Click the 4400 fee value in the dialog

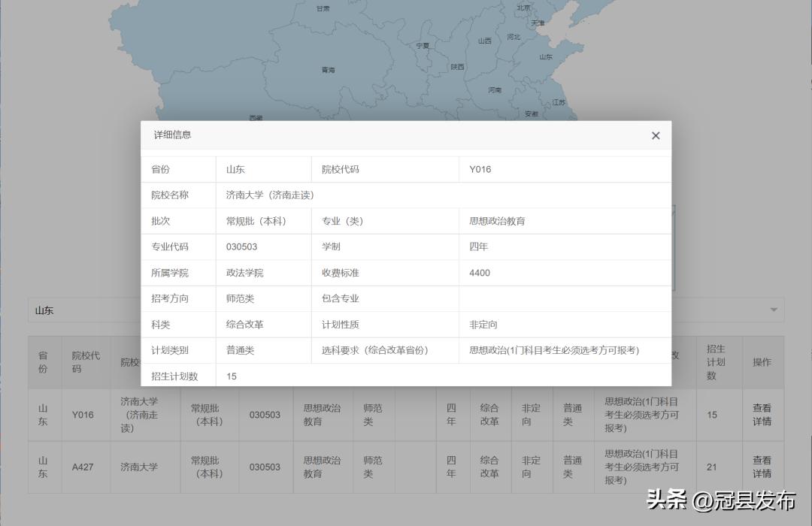[480, 273]
